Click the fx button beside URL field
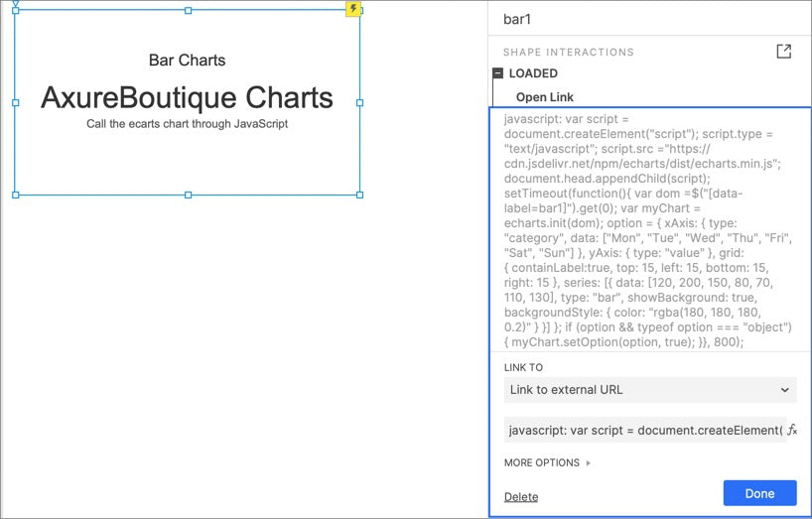The image size is (812, 519). pos(792,430)
